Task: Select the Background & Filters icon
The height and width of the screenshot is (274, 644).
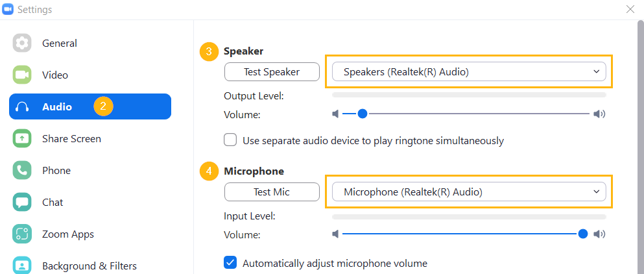Action: tap(22, 266)
